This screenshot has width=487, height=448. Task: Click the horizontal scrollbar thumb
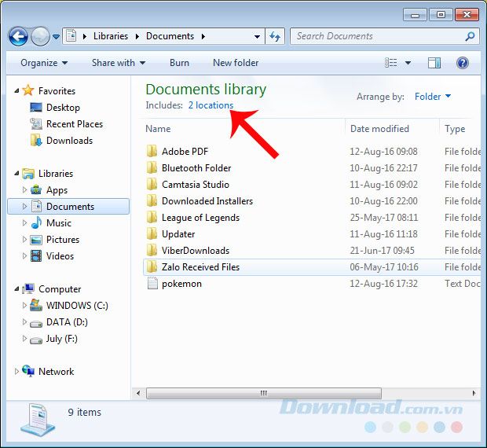point(264,393)
